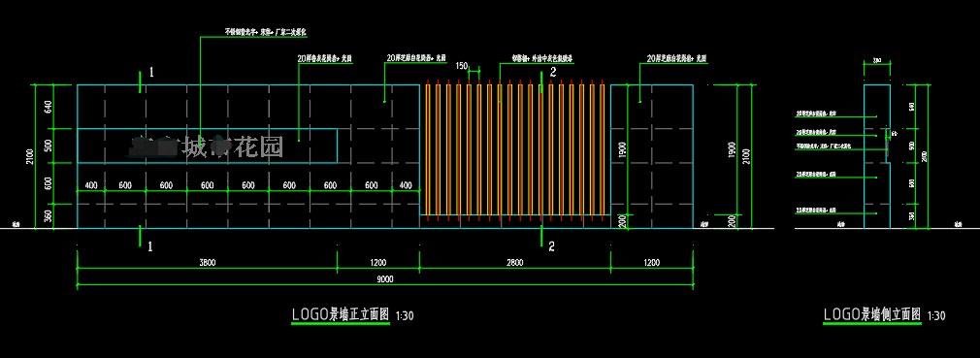The image size is (980, 358).
Task: Select the 2800 dimension text
Action: tap(514, 263)
